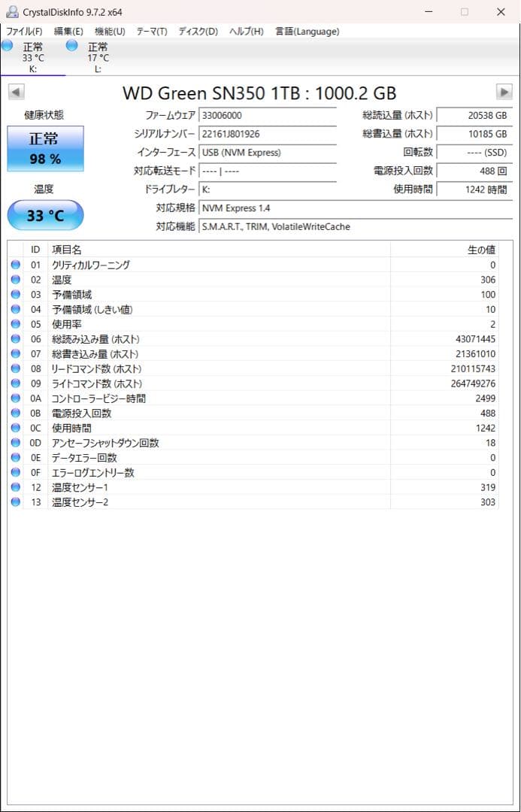
Task: Select the raw value 303
Action: click(487, 502)
